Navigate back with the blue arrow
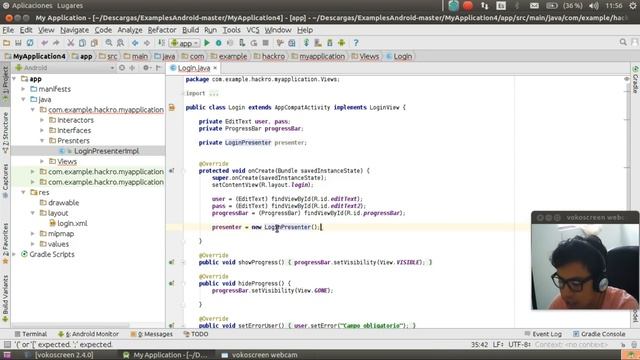This screenshot has width=640, height=360. [x=135, y=43]
